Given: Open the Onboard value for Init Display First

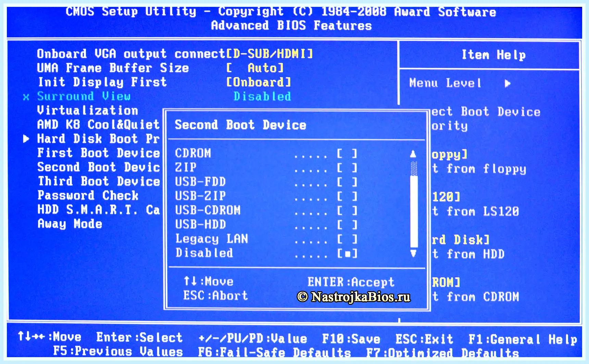Looking at the screenshot, I should click(x=259, y=82).
